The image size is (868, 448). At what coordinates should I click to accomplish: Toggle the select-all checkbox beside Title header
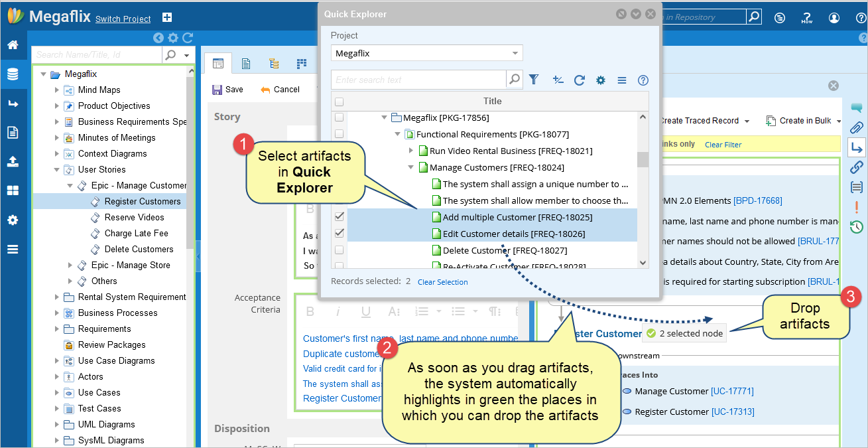pos(340,102)
